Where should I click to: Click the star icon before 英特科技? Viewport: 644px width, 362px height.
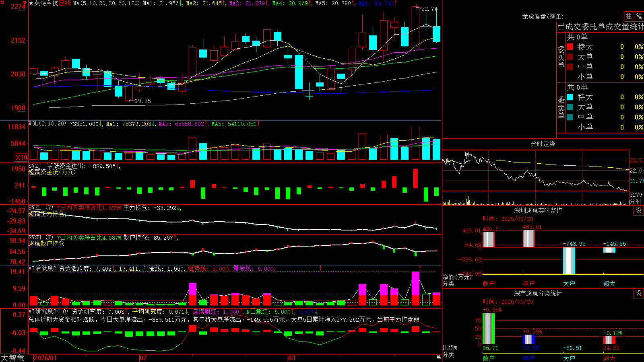pos(31,3)
